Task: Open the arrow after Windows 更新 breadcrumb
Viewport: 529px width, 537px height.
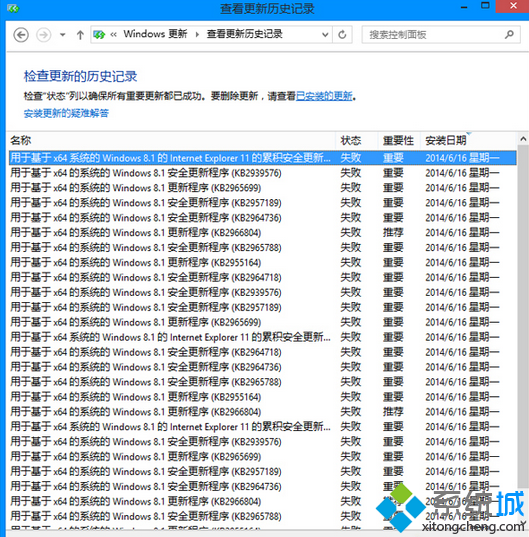Action: [x=197, y=34]
